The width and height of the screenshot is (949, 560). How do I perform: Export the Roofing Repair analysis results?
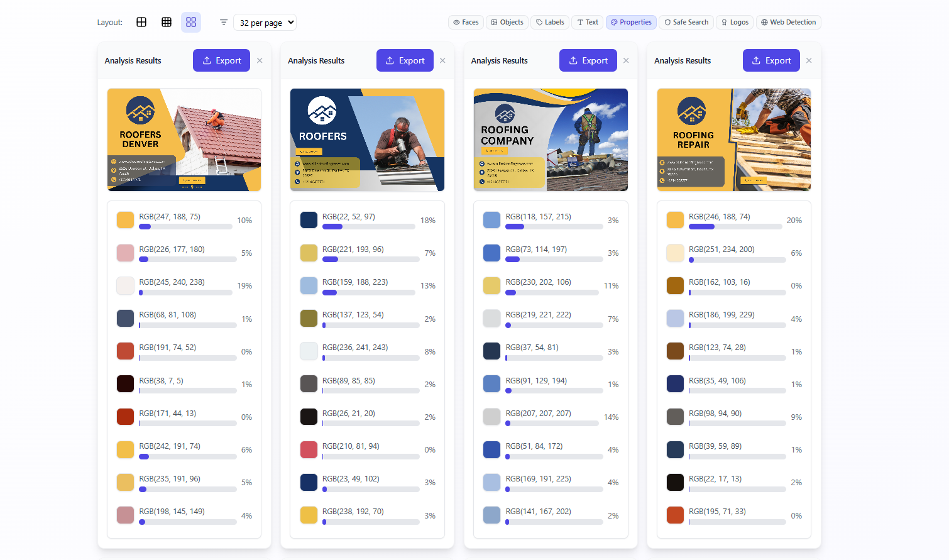pos(771,60)
